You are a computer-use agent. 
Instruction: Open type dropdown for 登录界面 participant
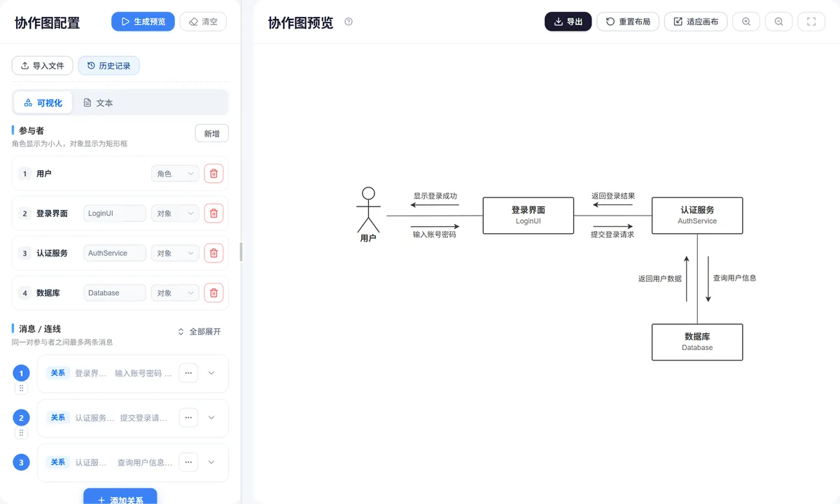coord(175,213)
